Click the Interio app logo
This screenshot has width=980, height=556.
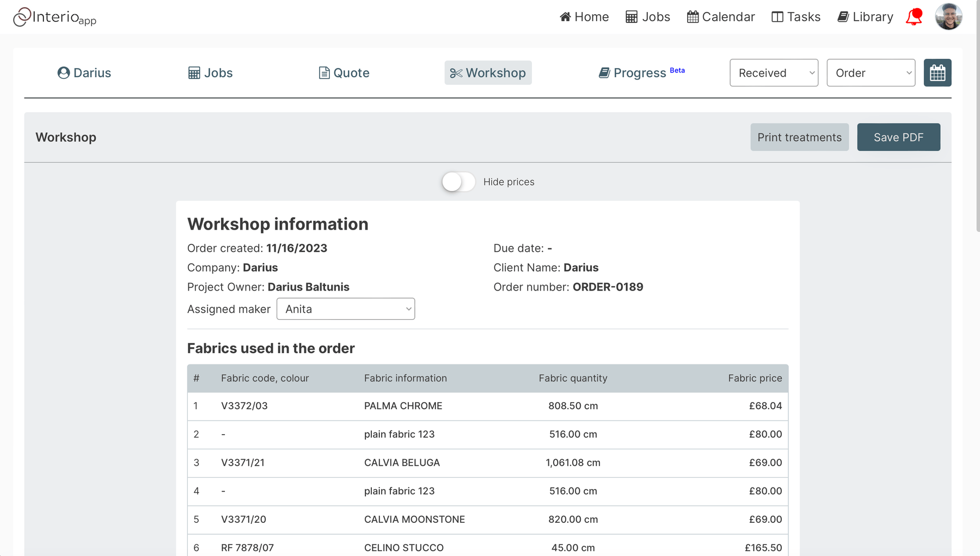pyautogui.click(x=54, y=17)
